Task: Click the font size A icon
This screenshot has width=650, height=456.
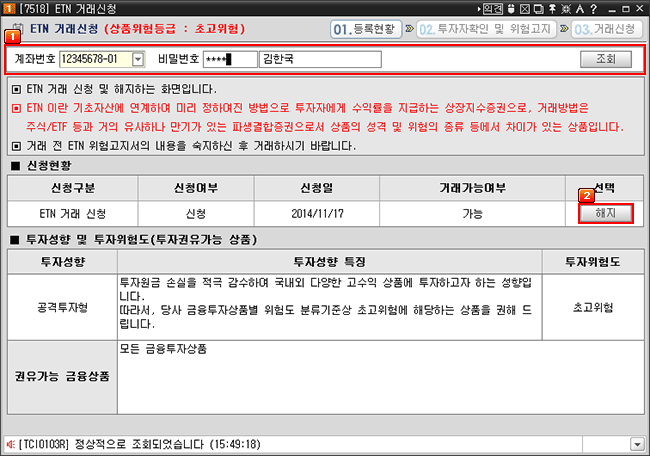Action: pyautogui.click(x=580, y=8)
